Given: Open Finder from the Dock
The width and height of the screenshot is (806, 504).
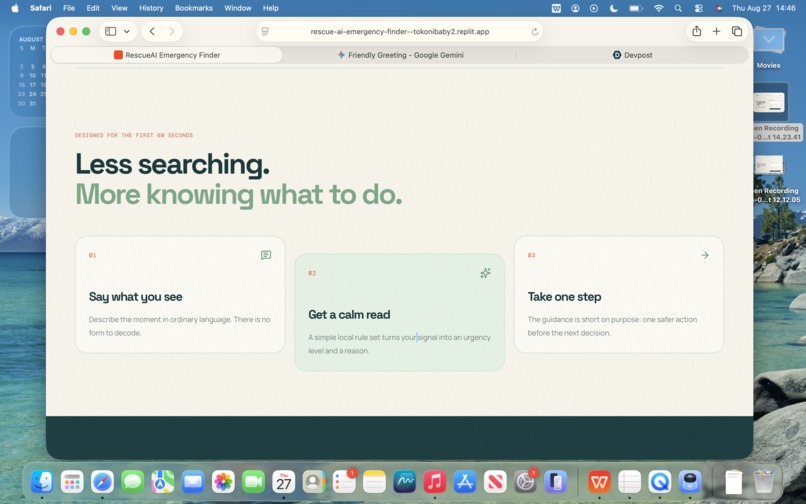Looking at the screenshot, I should pos(42,482).
